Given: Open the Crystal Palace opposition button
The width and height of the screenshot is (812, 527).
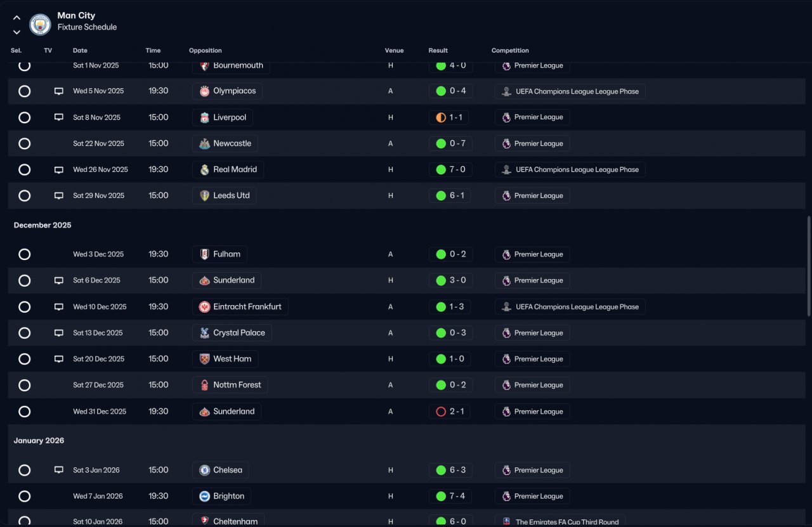Looking at the screenshot, I should point(232,333).
